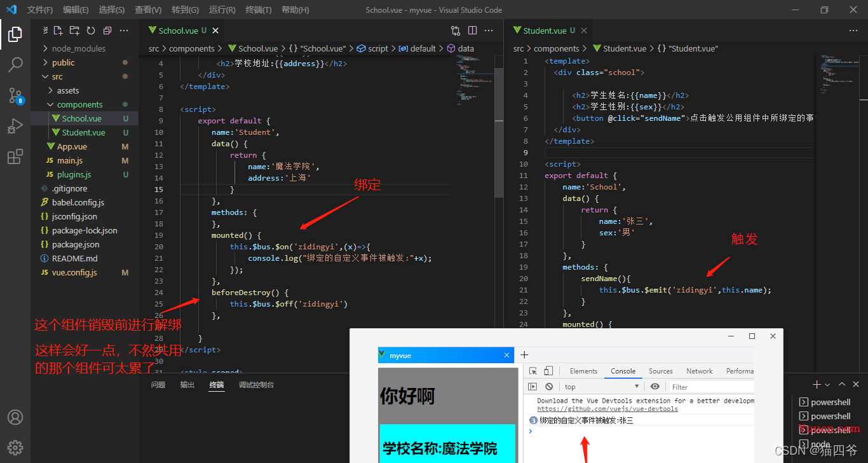The image size is (868, 463).
Task: Collapse the src folder
Action: [x=58, y=76]
